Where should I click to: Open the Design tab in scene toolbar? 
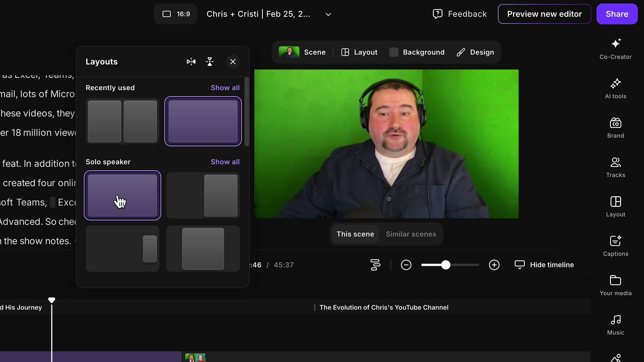(475, 52)
